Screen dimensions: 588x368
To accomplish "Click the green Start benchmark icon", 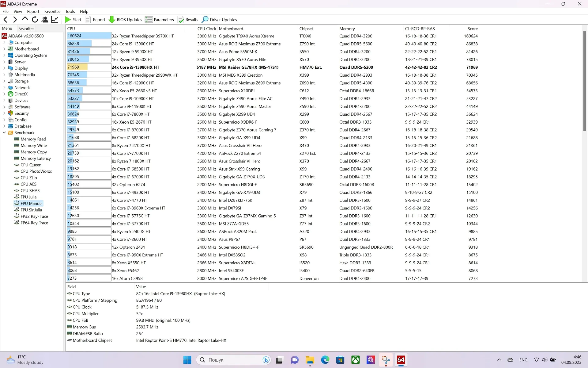I will pos(68,20).
